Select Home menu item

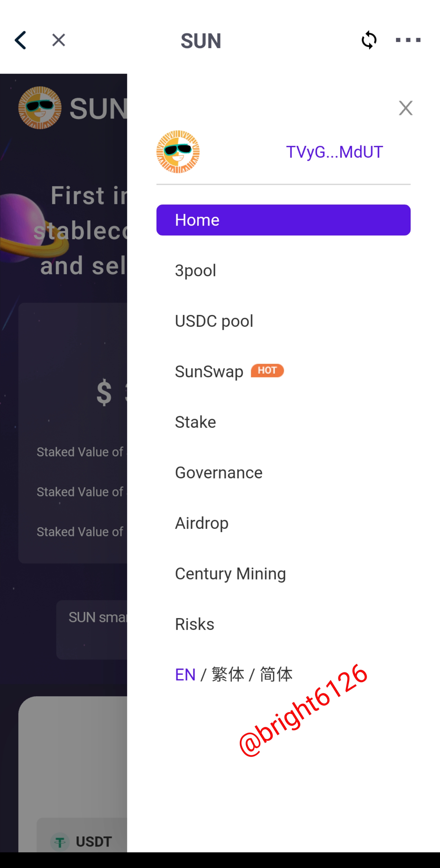(283, 220)
